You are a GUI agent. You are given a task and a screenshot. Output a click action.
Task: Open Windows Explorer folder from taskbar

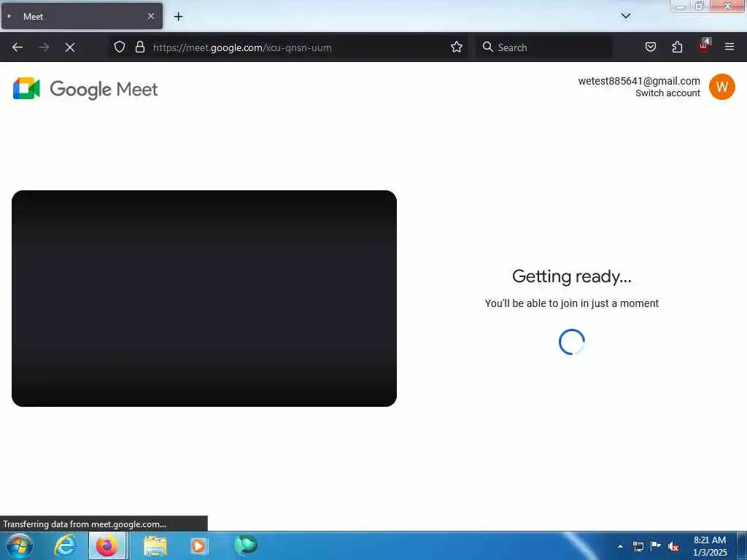coord(155,545)
